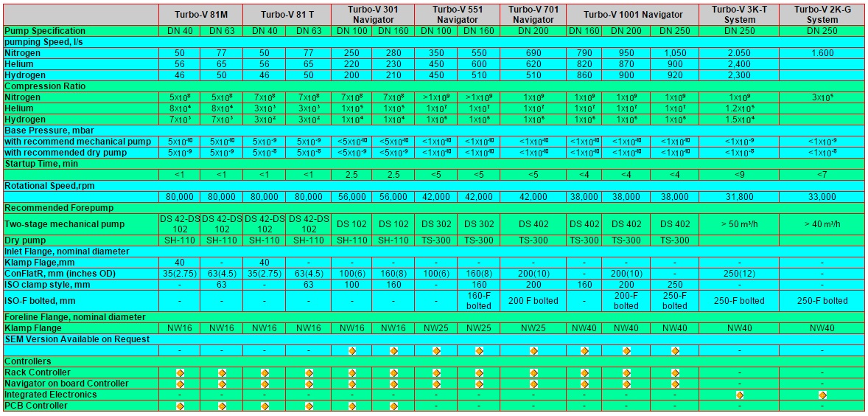Click the Rack Controller diamond for Turbo-V 81 T DN 40
This screenshot has height=416, width=868.
coord(265,372)
